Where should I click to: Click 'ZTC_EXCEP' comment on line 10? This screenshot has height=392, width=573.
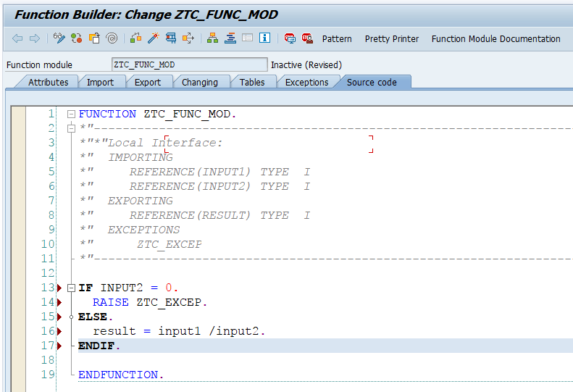click(170, 244)
